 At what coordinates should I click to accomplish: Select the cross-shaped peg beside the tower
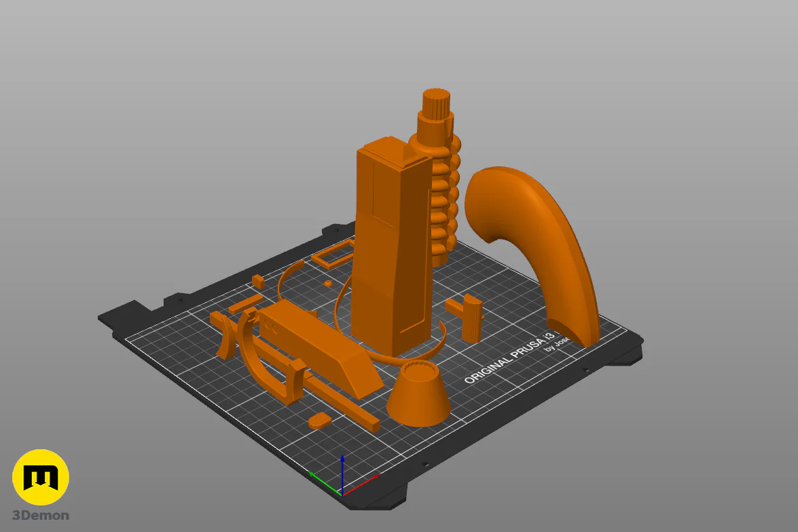(467, 318)
